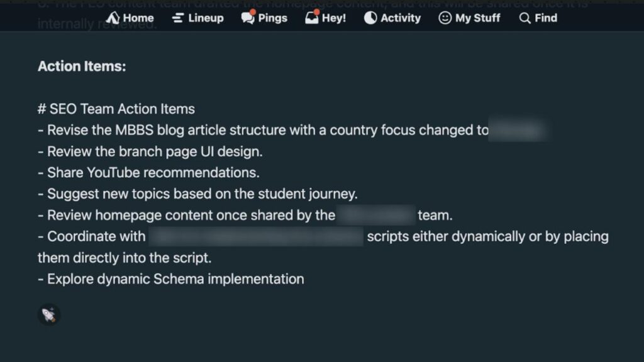Image resolution: width=644 pixels, height=362 pixels.
Task: Add a boost with the rocket icon
Action: [x=49, y=314]
